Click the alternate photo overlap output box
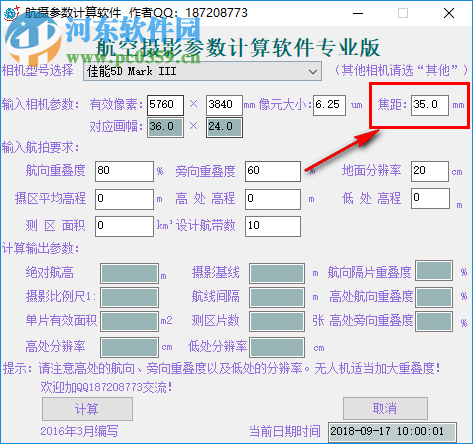Viewport: 473px width, 444px height. click(x=434, y=271)
